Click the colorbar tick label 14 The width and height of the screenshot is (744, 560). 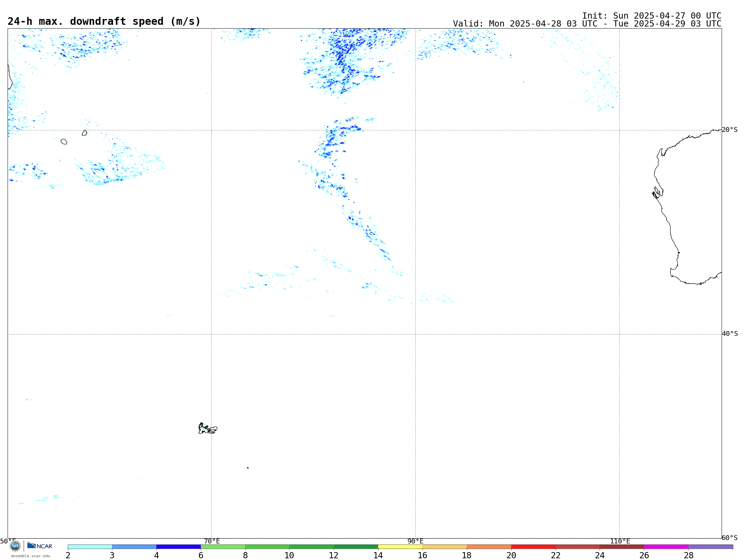[x=378, y=555]
